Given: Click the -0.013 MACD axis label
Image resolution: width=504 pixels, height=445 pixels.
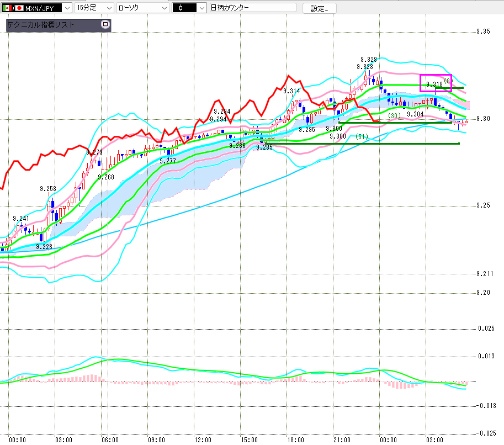Looking at the screenshot, I should [486, 406].
